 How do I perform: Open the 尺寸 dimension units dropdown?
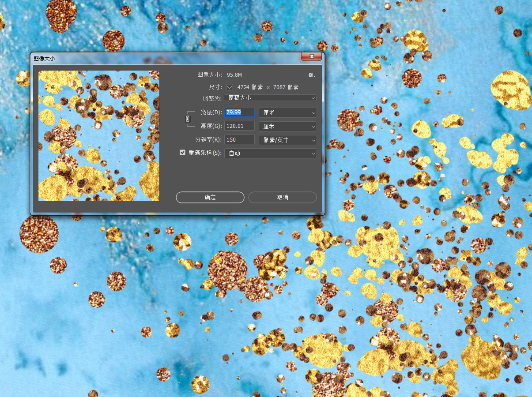pos(230,87)
